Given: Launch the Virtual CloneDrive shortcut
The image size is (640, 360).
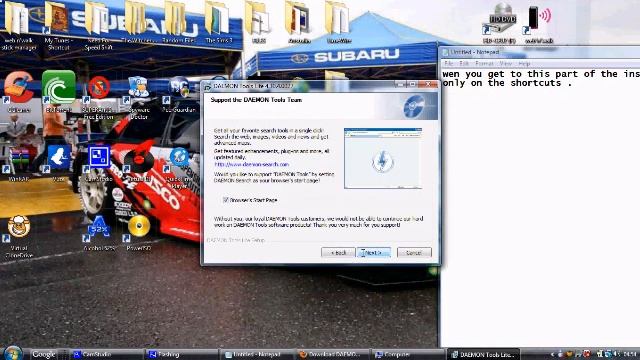Looking at the screenshot, I should point(18,236).
